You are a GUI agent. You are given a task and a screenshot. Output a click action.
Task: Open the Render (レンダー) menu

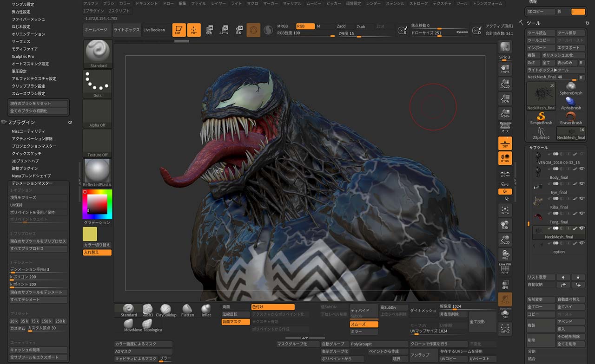[373, 3]
